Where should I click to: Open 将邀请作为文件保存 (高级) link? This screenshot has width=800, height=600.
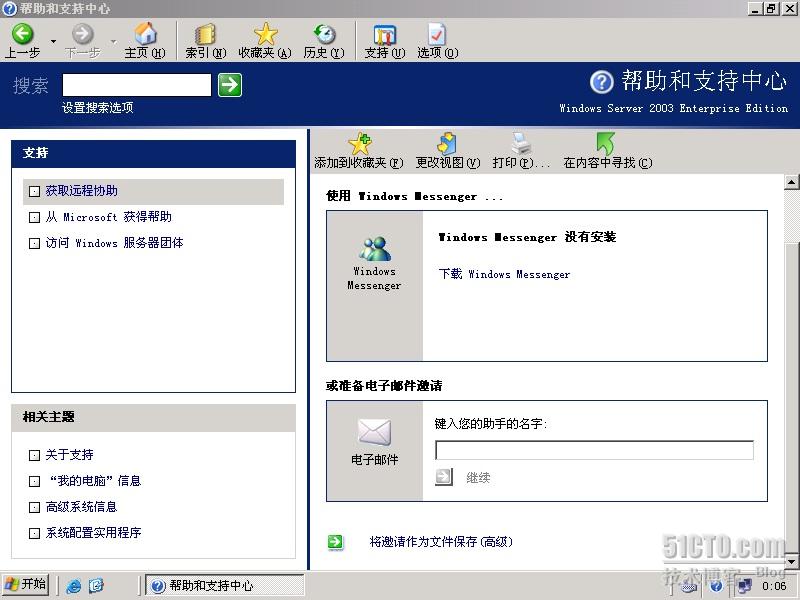441,542
